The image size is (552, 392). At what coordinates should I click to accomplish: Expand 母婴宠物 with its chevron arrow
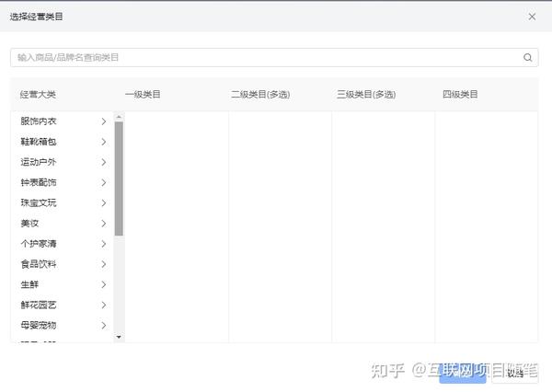[x=103, y=326]
